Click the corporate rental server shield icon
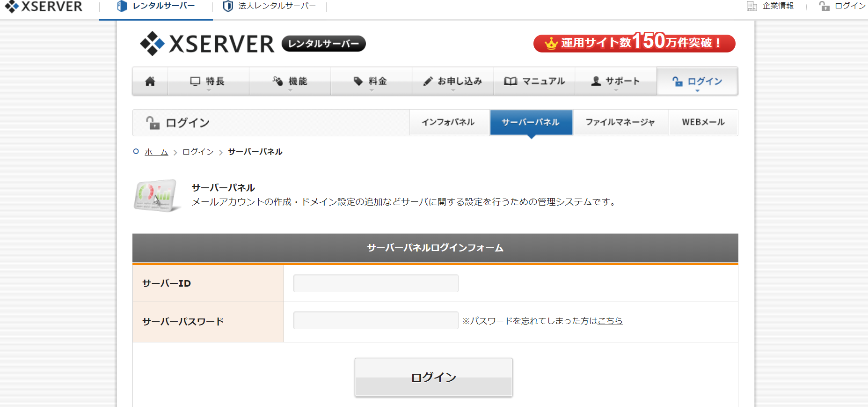Screen dimensions: 868x407 coord(228,6)
